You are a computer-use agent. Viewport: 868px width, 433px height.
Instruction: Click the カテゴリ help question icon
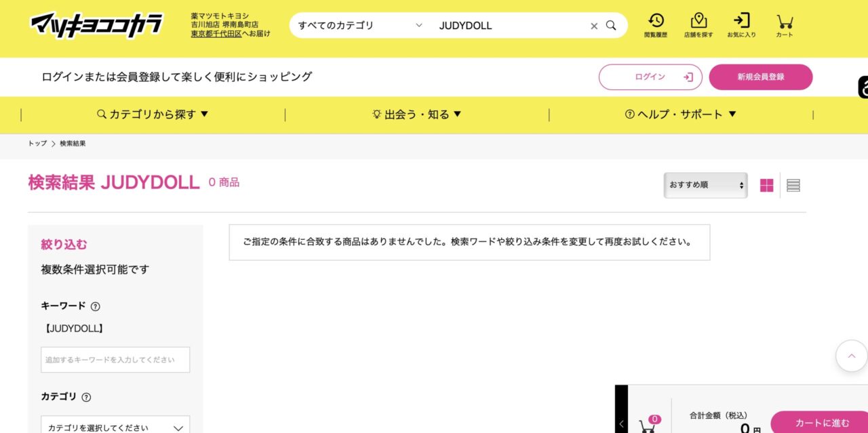point(86,397)
